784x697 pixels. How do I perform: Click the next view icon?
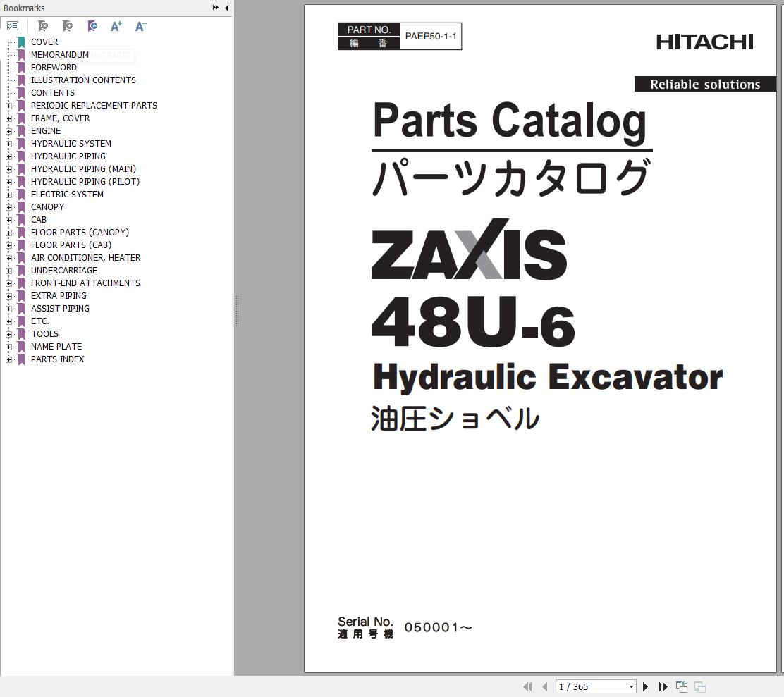(700, 686)
